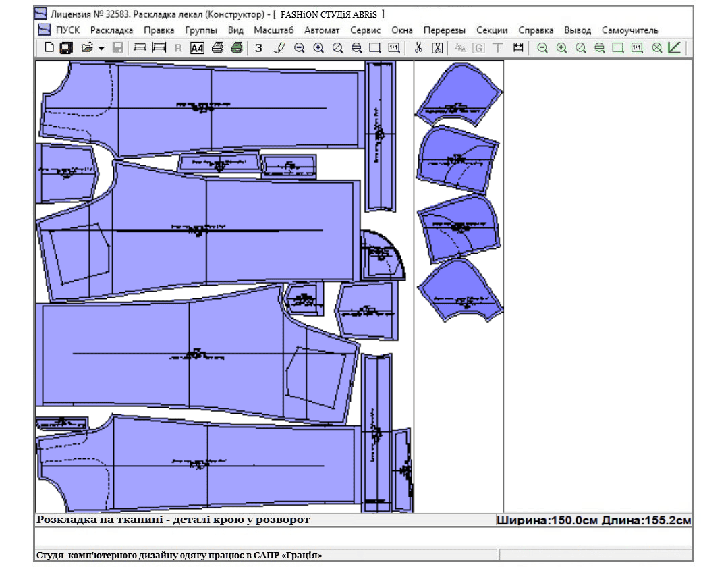Click the measure width ruler icon
This screenshot has height=567, width=728.
(518, 48)
